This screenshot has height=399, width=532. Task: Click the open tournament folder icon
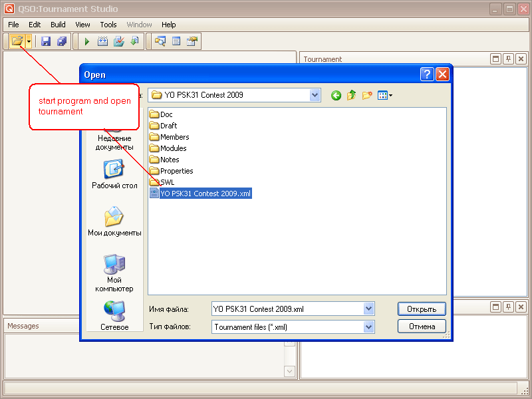(17, 41)
